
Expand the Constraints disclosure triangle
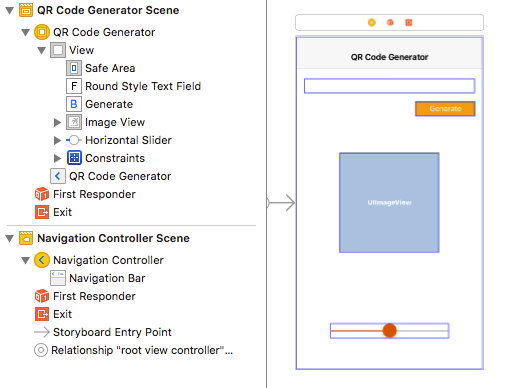point(57,158)
